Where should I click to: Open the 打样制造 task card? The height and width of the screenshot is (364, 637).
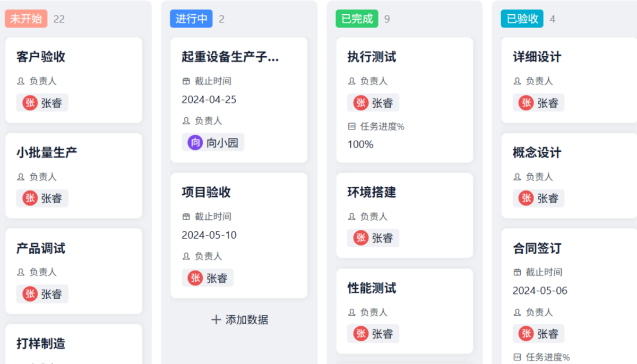41,344
